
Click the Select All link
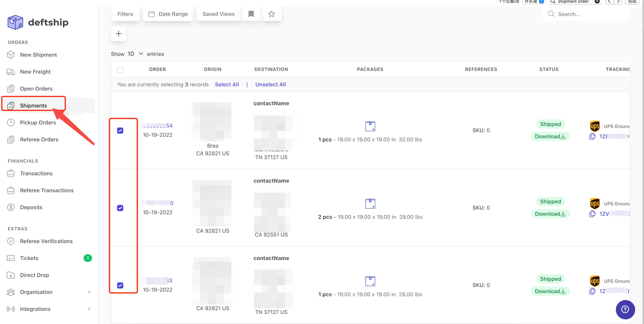(227, 85)
